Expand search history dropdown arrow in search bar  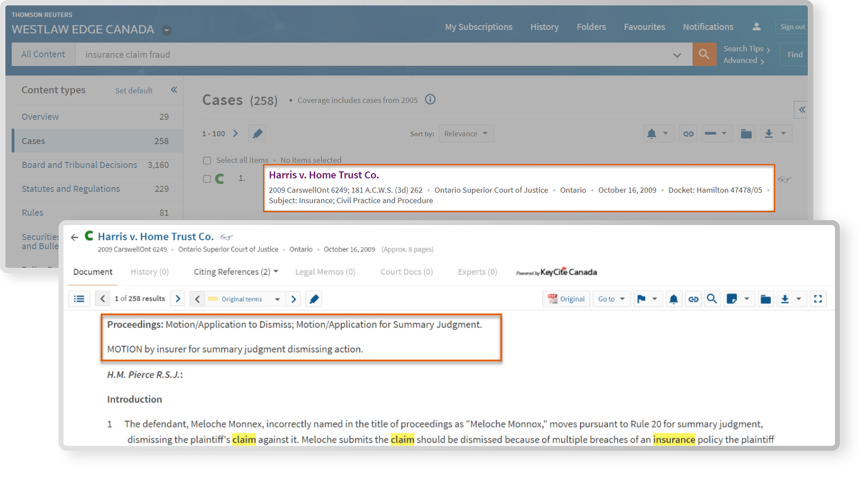677,55
